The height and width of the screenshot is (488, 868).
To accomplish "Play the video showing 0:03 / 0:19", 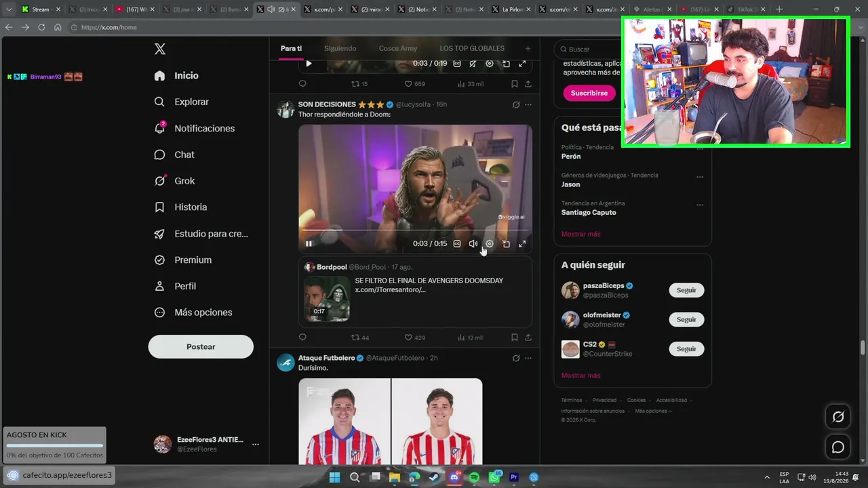I will pos(309,64).
